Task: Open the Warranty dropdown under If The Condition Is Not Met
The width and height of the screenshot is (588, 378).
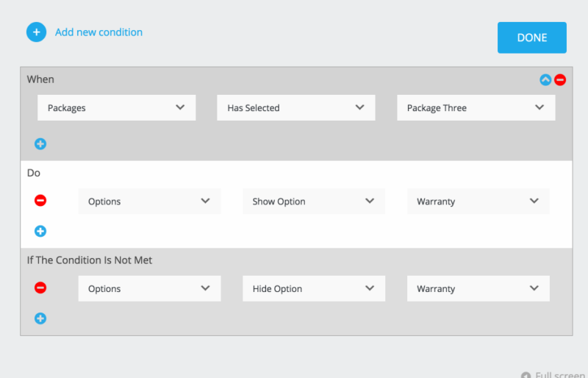Action: [478, 289]
